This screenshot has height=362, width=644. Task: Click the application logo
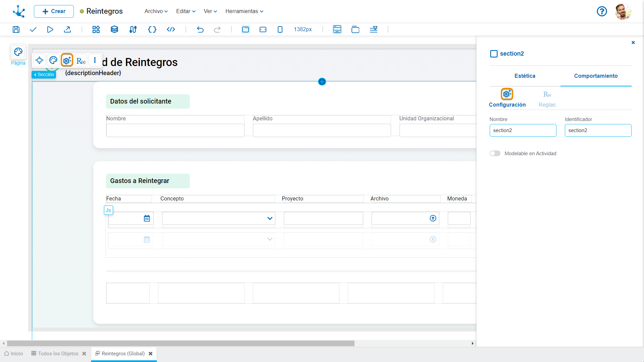coord(19,11)
